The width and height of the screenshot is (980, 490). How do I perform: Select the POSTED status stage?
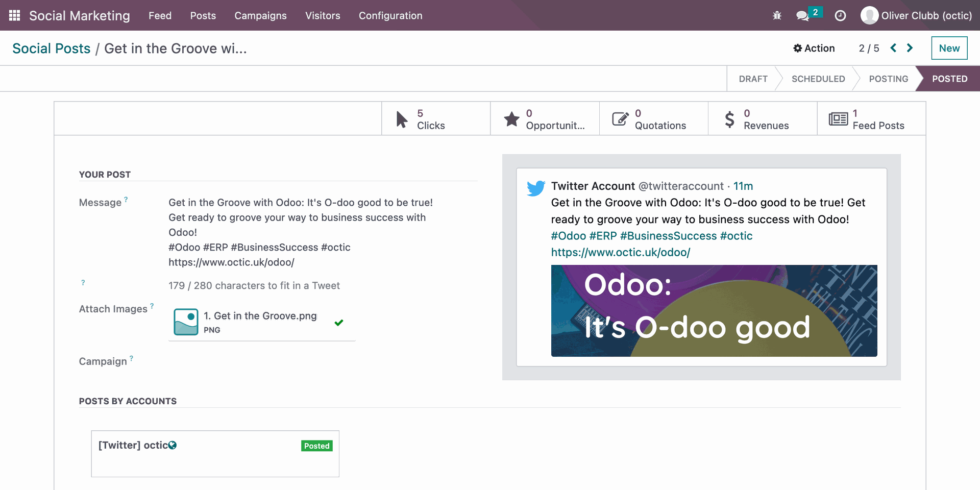click(949, 79)
